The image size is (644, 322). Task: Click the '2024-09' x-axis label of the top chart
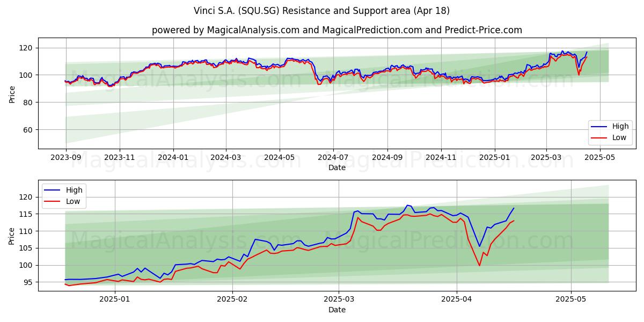tap(387, 158)
